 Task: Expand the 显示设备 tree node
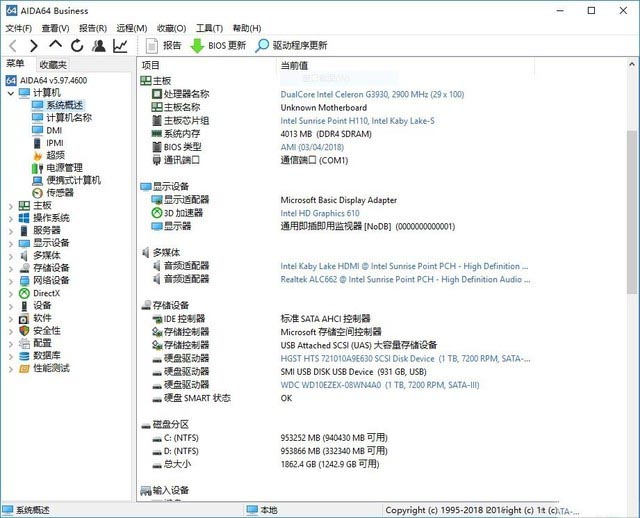pos(11,244)
